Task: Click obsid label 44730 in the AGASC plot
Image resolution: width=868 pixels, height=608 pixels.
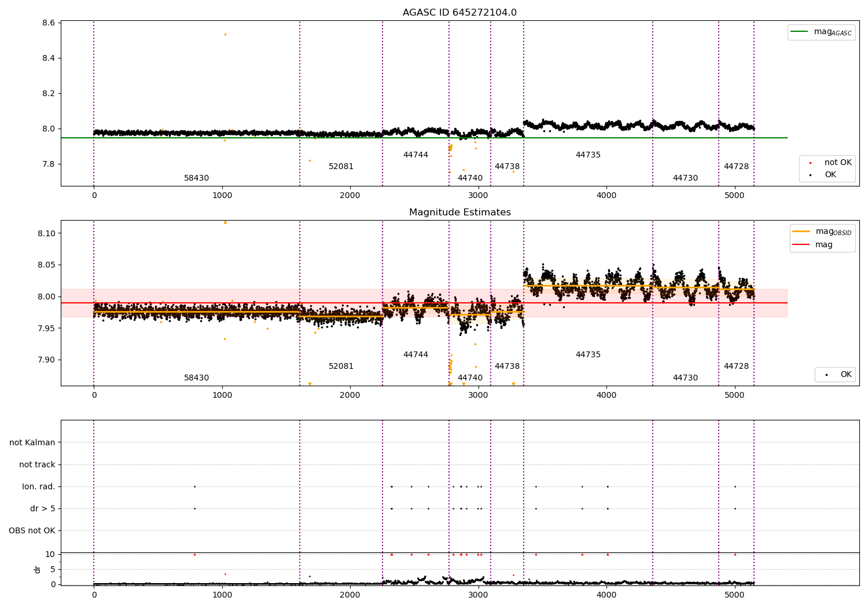Action: pos(686,178)
